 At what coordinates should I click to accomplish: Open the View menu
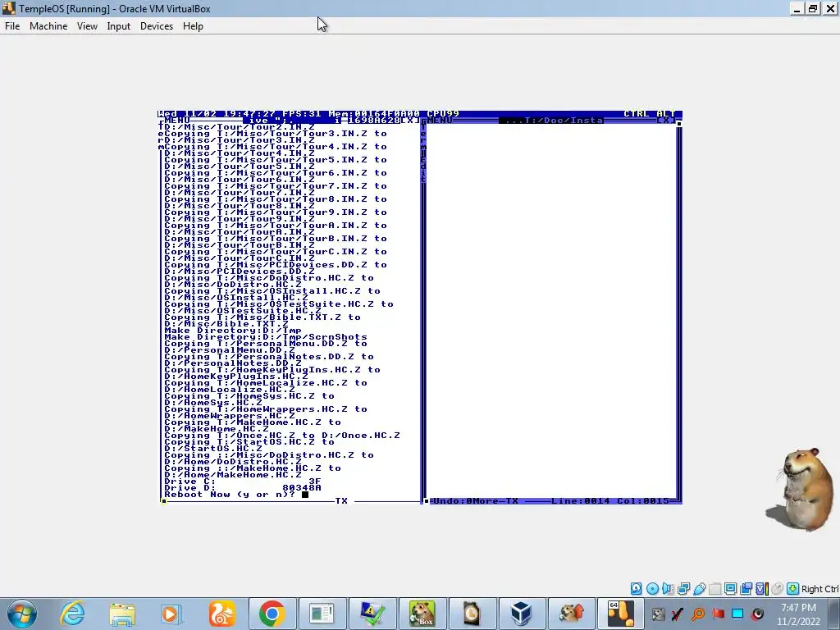click(x=87, y=26)
